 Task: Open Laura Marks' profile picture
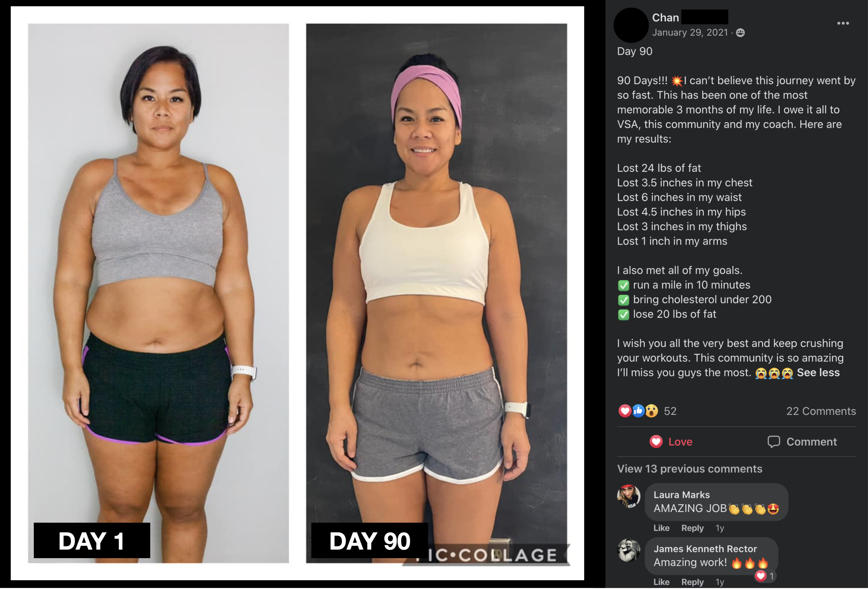point(629,496)
